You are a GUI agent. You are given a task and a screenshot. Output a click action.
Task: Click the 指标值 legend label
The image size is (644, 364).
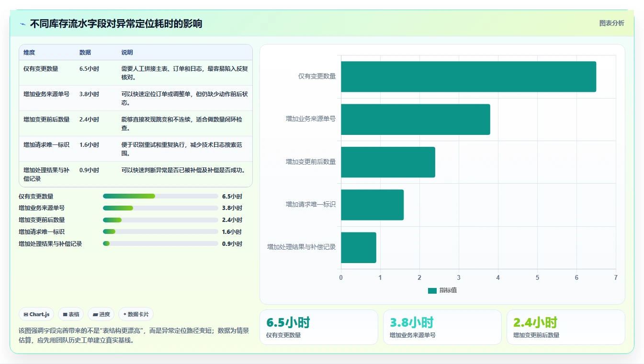click(448, 290)
